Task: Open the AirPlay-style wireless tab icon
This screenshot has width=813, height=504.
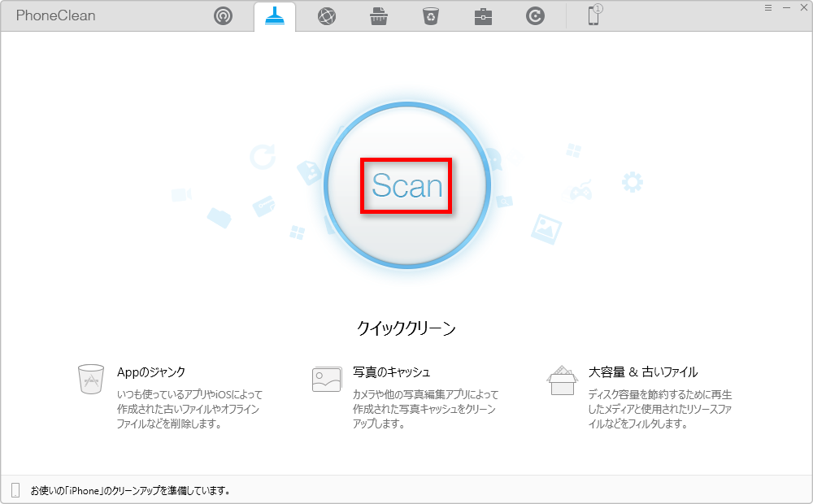Action: pos(223,16)
